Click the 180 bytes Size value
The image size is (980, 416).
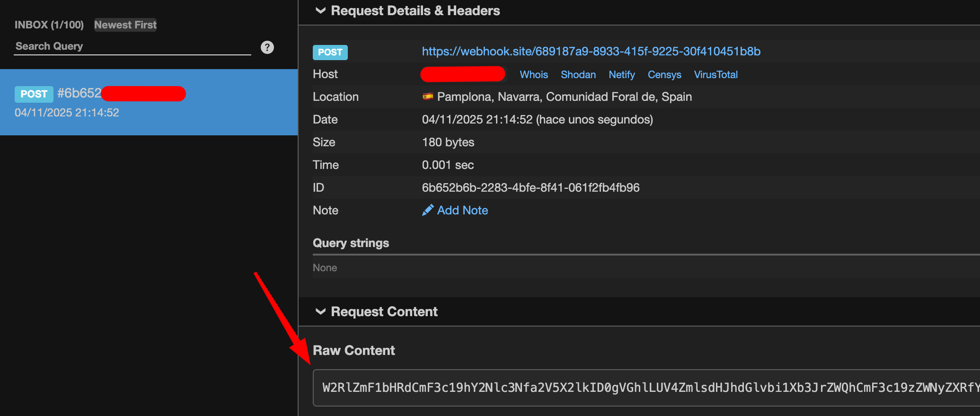tap(448, 142)
